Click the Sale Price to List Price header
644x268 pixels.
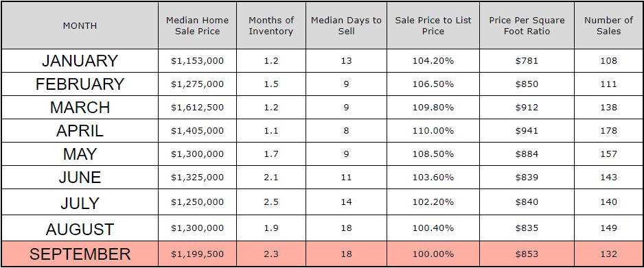tap(433, 25)
